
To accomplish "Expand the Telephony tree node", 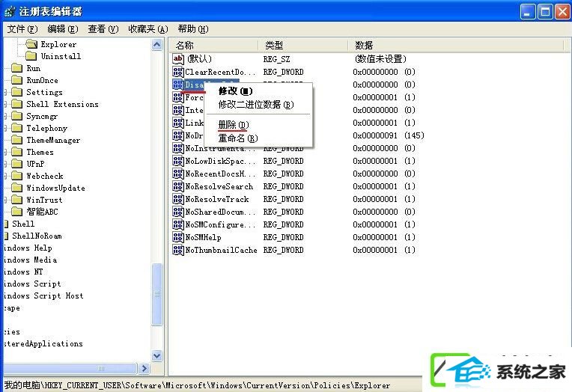I will [x=5, y=129].
